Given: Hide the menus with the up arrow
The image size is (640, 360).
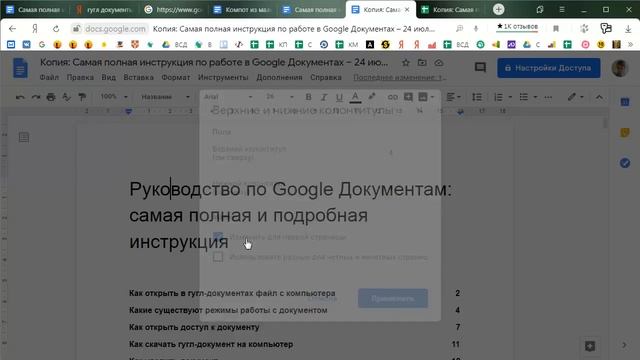Looking at the screenshot, I should point(599,97).
